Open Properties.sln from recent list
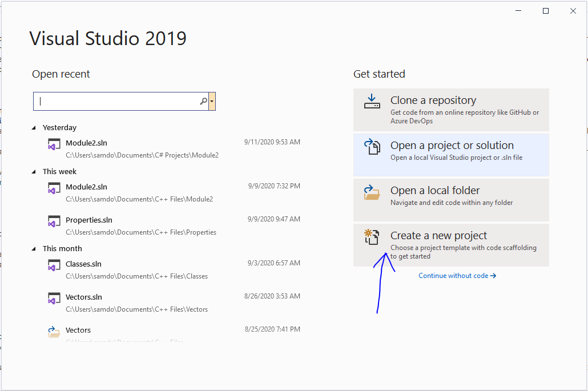The image size is (588, 391). coord(174,225)
